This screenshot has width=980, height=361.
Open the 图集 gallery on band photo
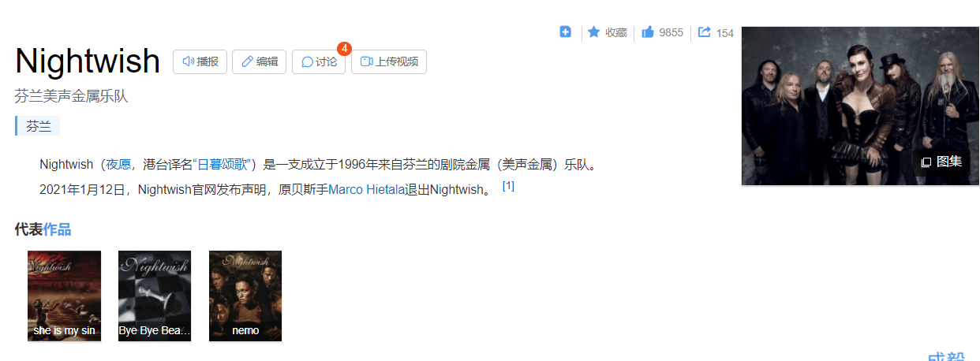click(941, 162)
